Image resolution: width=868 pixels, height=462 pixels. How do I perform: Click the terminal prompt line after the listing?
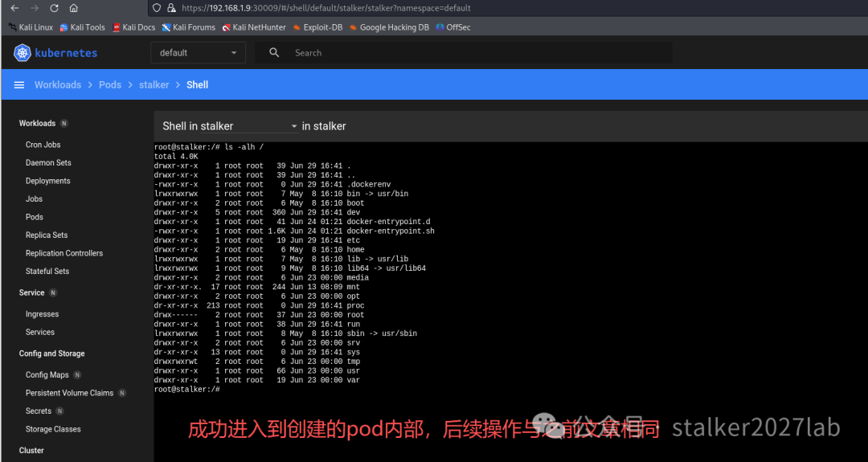click(187, 390)
